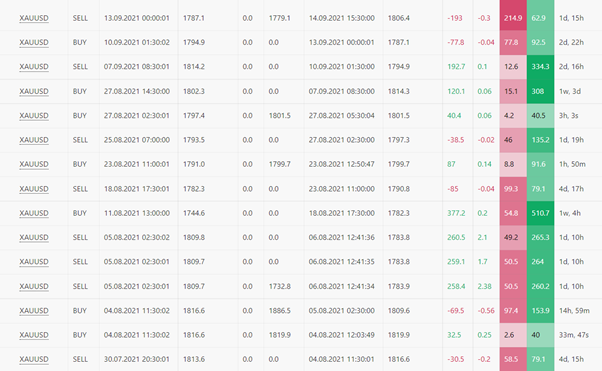
Task: Open XAUUSD symbol for trade at 1802.3
Action: tap(34, 91)
